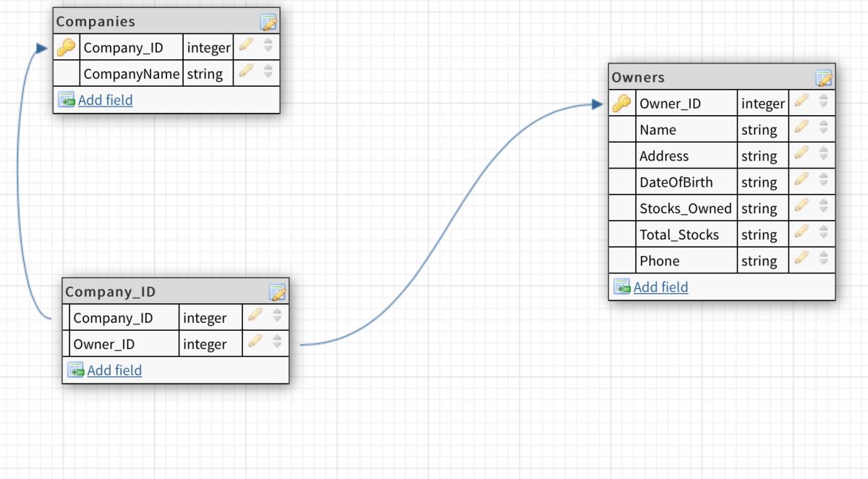
Task: Click Add field link in Companies table
Action: (106, 100)
